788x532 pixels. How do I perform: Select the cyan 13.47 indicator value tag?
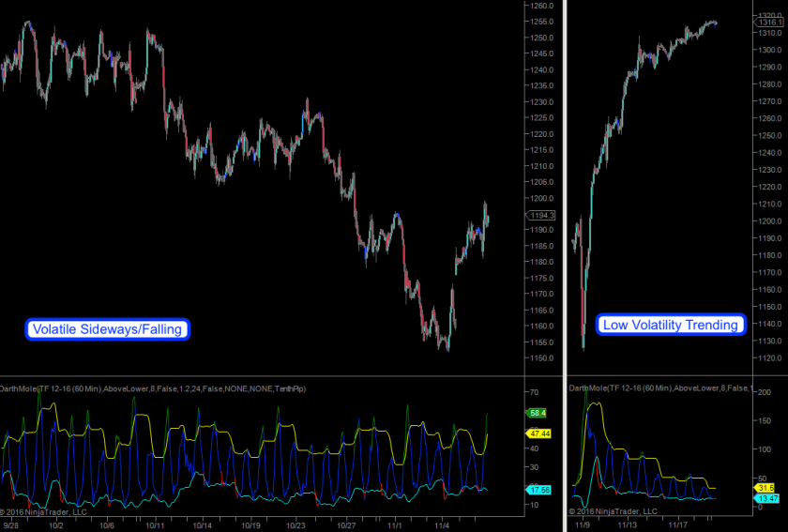click(x=766, y=498)
